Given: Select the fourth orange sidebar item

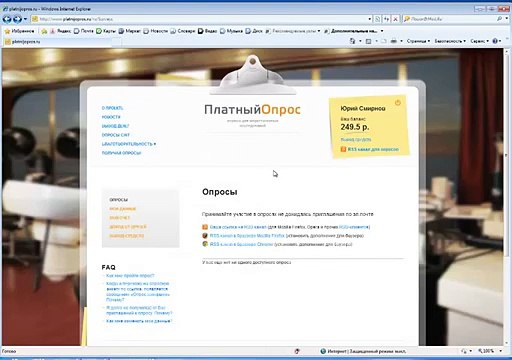Looking at the screenshot, I should tap(128, 227).
